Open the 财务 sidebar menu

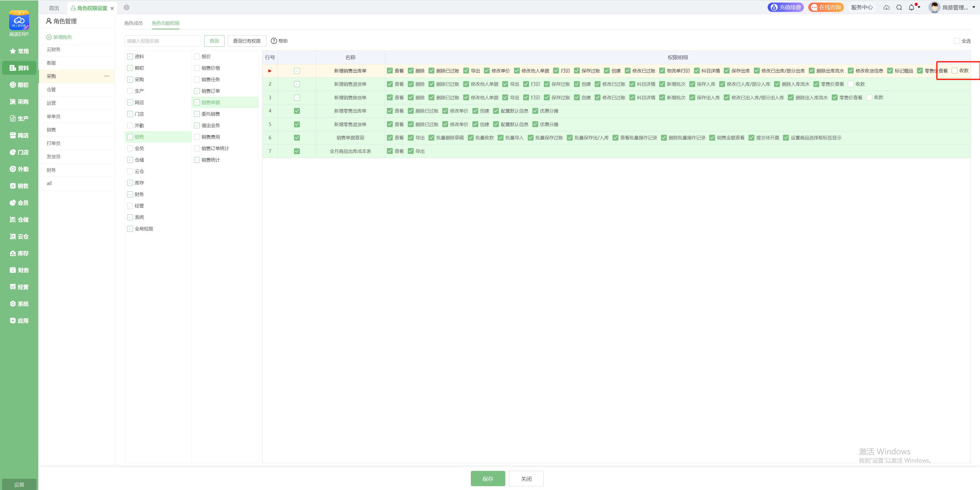(x=19, y=270)
